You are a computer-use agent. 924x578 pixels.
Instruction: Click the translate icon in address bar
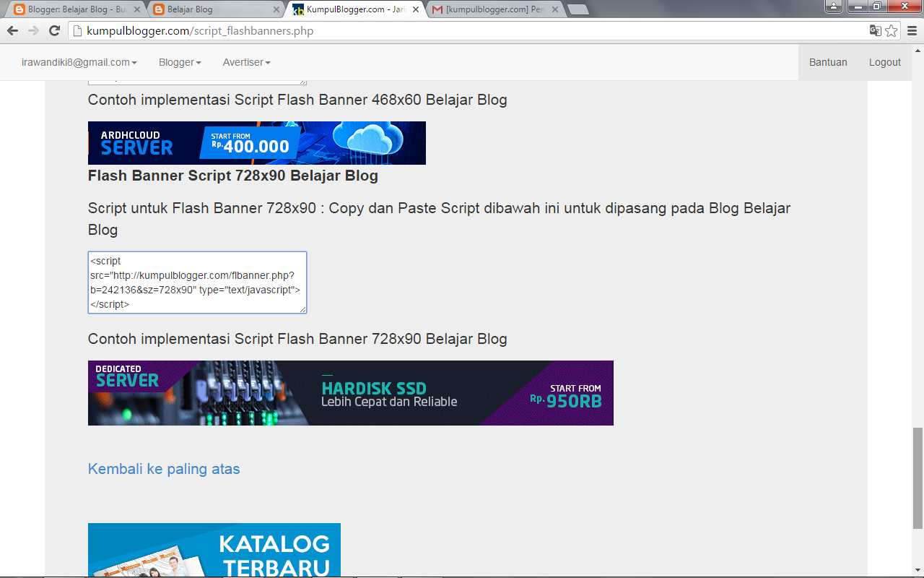(x=876, y=31)
